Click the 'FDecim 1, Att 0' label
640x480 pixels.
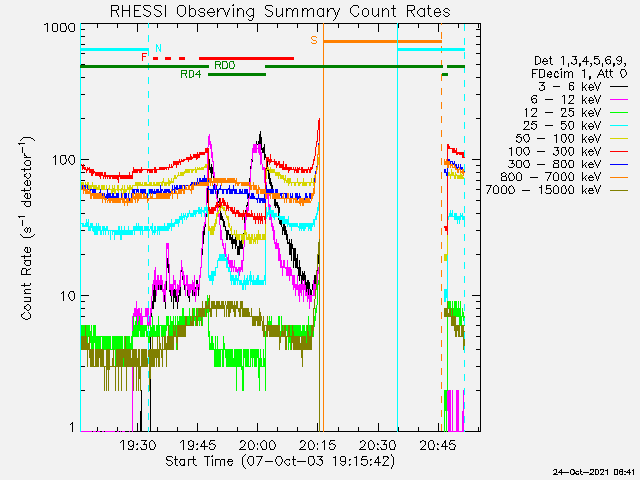point(579,74)
